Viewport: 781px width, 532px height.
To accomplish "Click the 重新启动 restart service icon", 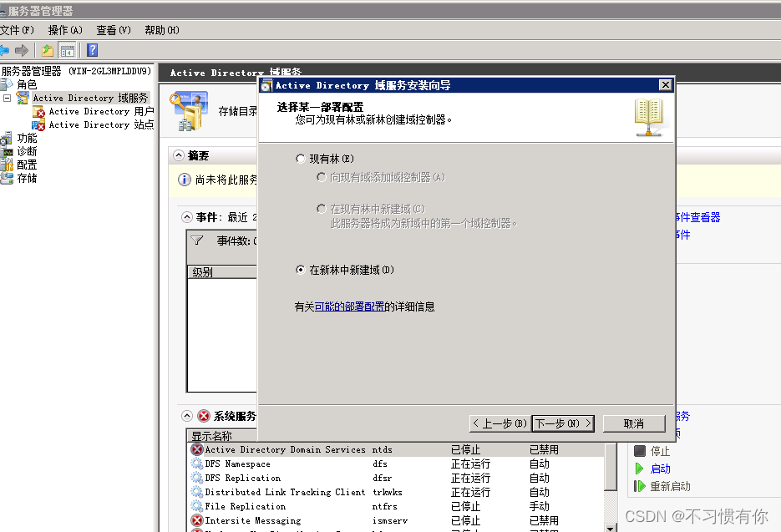I will [640, 486].
